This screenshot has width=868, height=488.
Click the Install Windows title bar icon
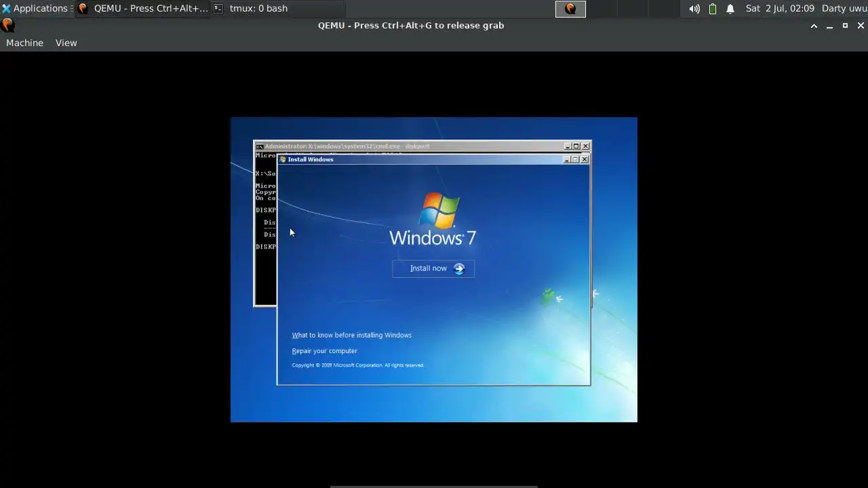[x=283, y=159]
